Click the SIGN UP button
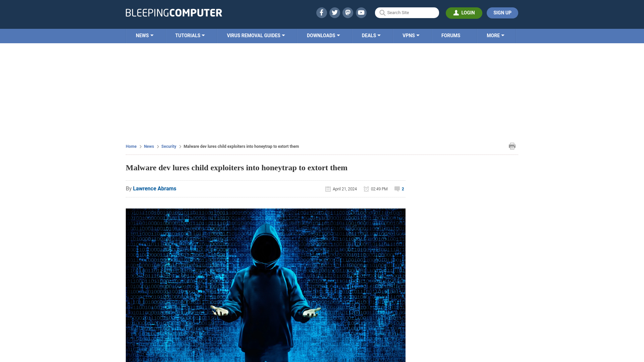The width and height of the screenshot is (644, 362). point(502,13)
